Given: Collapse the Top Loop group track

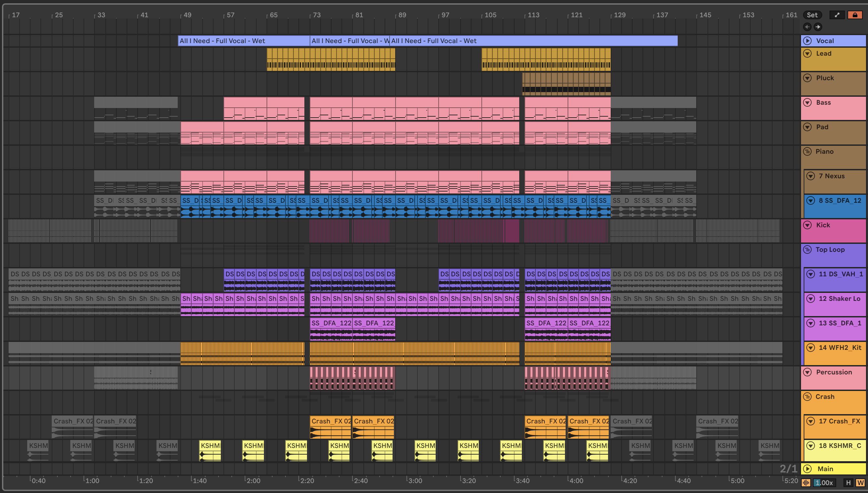Looking at the screenshot, I should pyautogui.click(x=808, y=249).
